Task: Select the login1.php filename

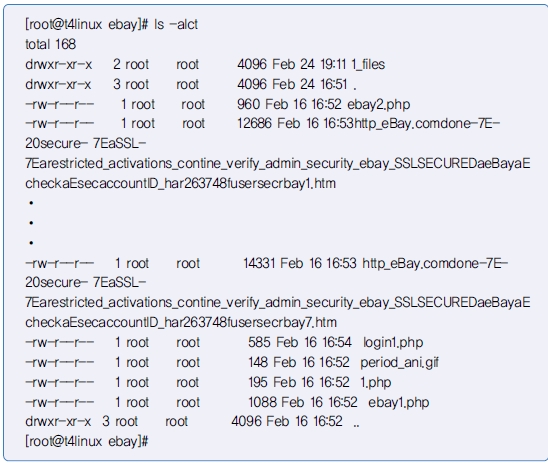Action: (393, 342)
